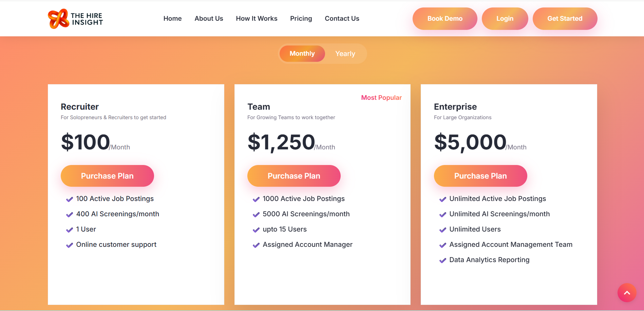Click the checkmark beside Unlimited Users
Screen dimensions: 644x311
(443, 230)
